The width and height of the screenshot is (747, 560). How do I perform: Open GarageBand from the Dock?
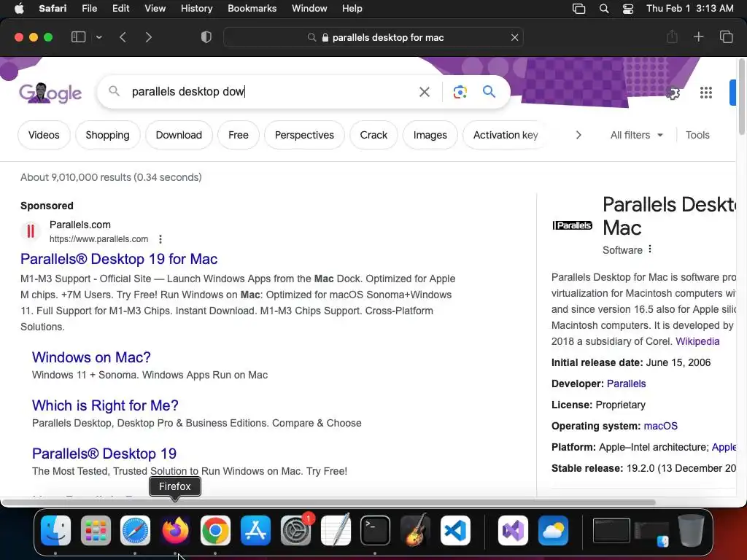coord(415,530)
